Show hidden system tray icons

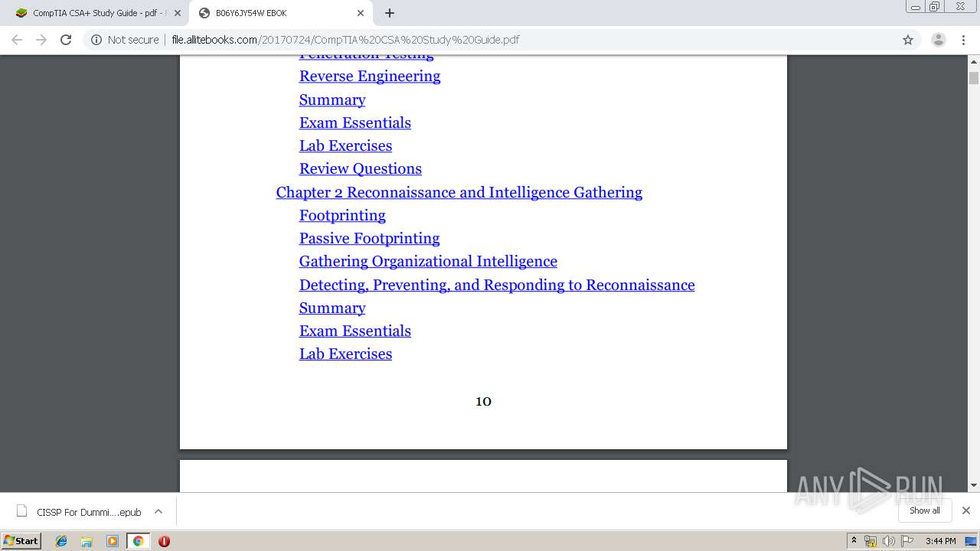pos(854,541)
